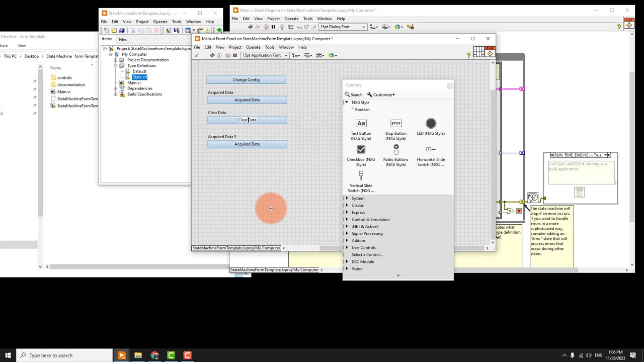Select Horizontal Slide Switch (NXG) control
644x362 pixels.
coord(431,155)
